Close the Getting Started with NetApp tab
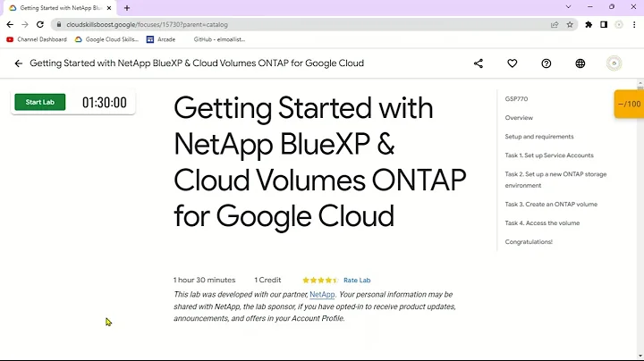 tap(109, 8)
